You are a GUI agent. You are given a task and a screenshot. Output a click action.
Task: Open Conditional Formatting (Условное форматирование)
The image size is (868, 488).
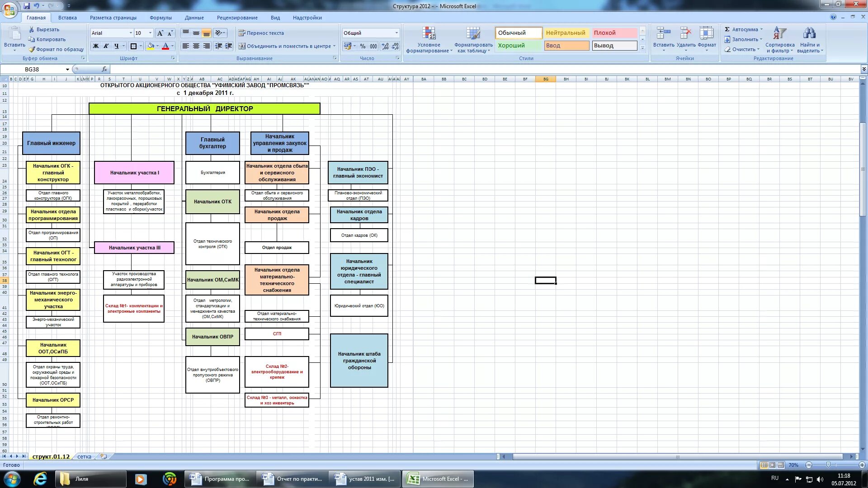coord(429,40)
